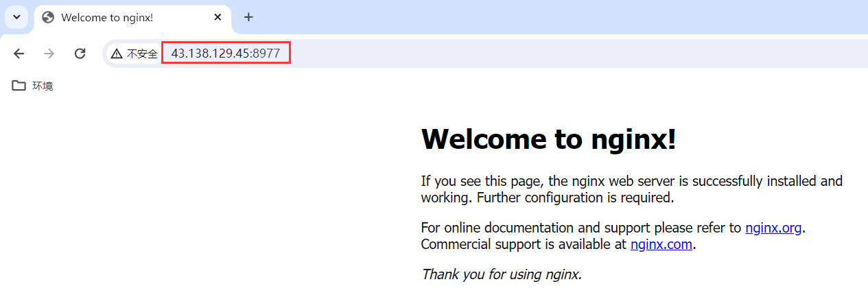Image resolution: width=868 pixels, height=297 pixels.
Task: Select the Welcome to nginx! tab
Action: [132, 17]
